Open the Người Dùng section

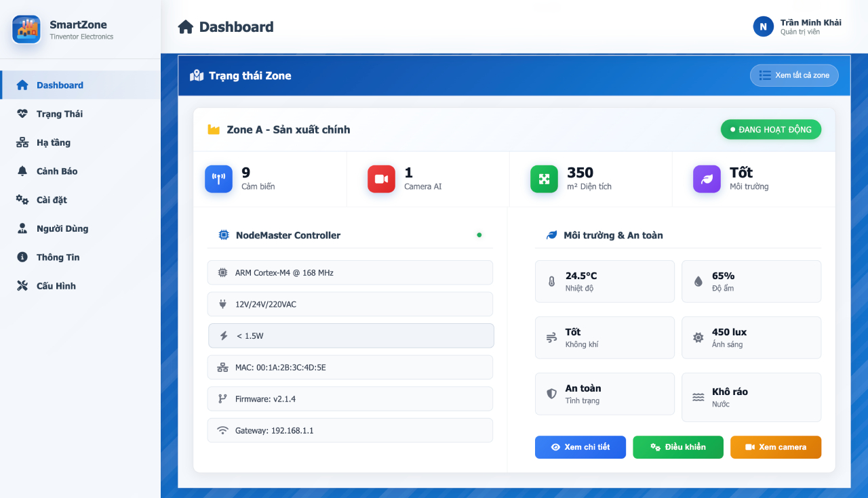point(62,228)
